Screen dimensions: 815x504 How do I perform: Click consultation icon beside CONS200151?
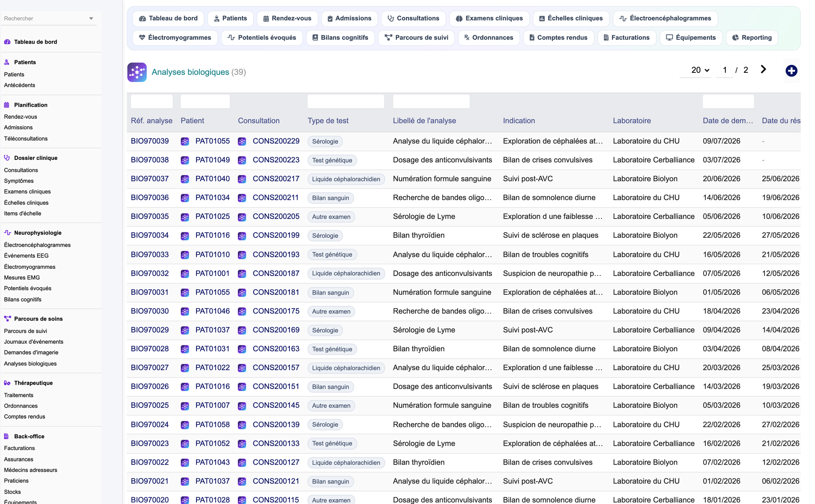pyautogui.click(x=242, y=387)
